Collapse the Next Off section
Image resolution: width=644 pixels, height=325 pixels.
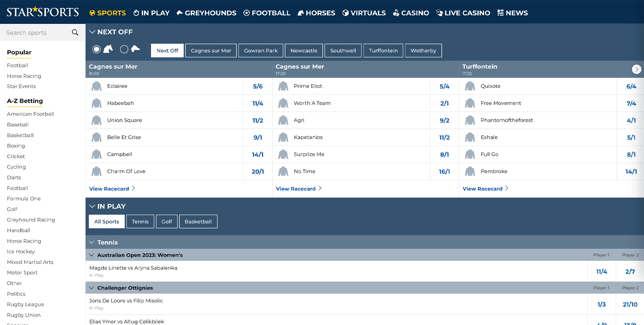click(x=92, y=32)
